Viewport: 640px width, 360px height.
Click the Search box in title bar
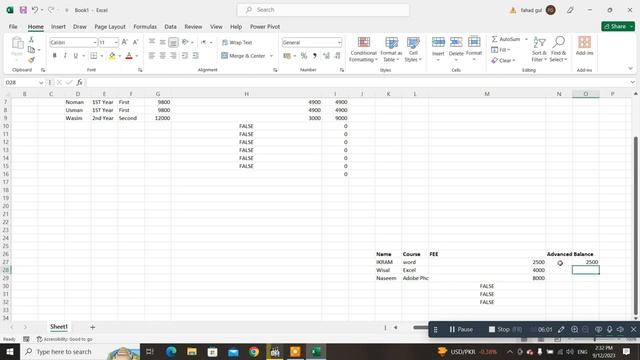point(323,10)
